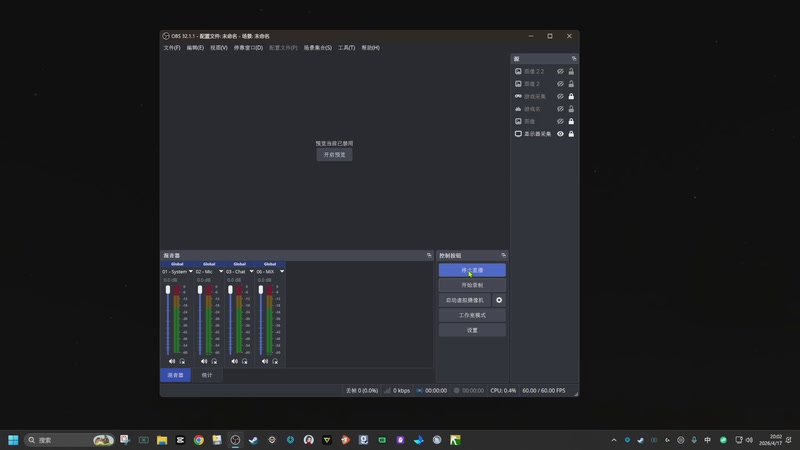The image size is (800, 450).
Task: Mute the 01 - System audio channel
Action: coord(172,361)
